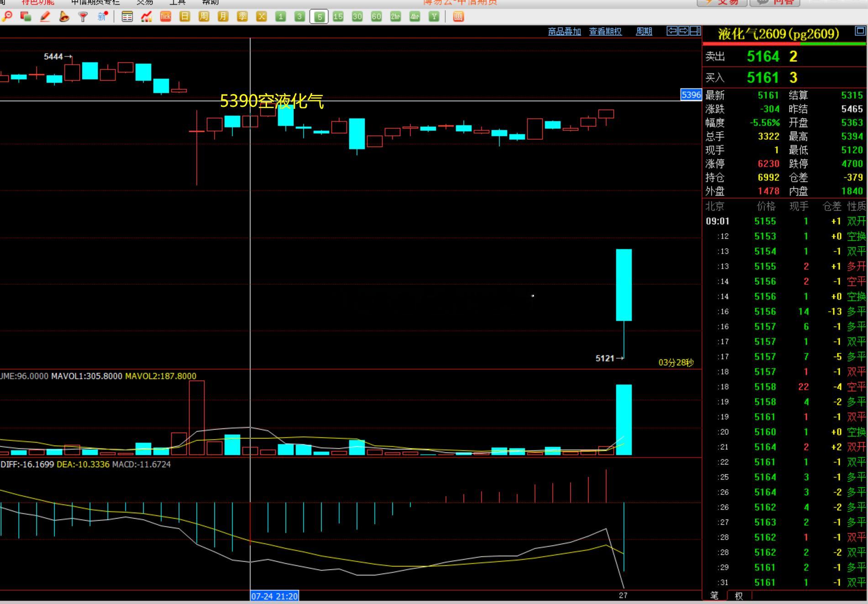Click the :16 tick row with volume 14
Viewport: 868px width, 604px height.
784,312
